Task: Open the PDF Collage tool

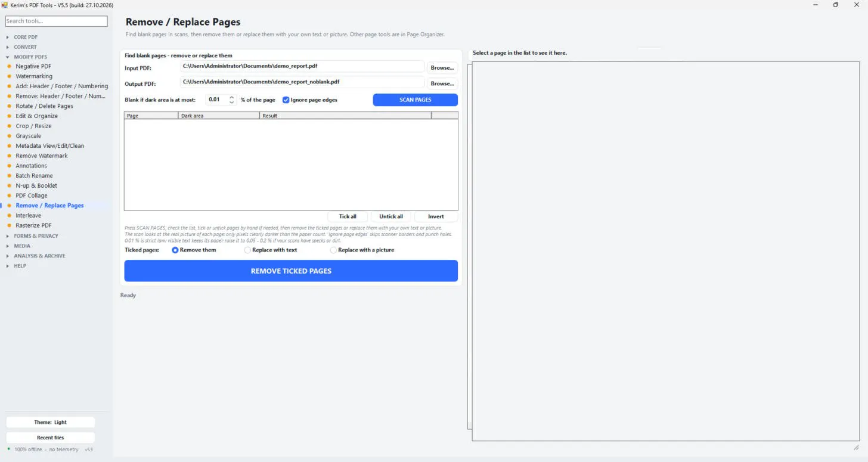Action: click(32, 196)
